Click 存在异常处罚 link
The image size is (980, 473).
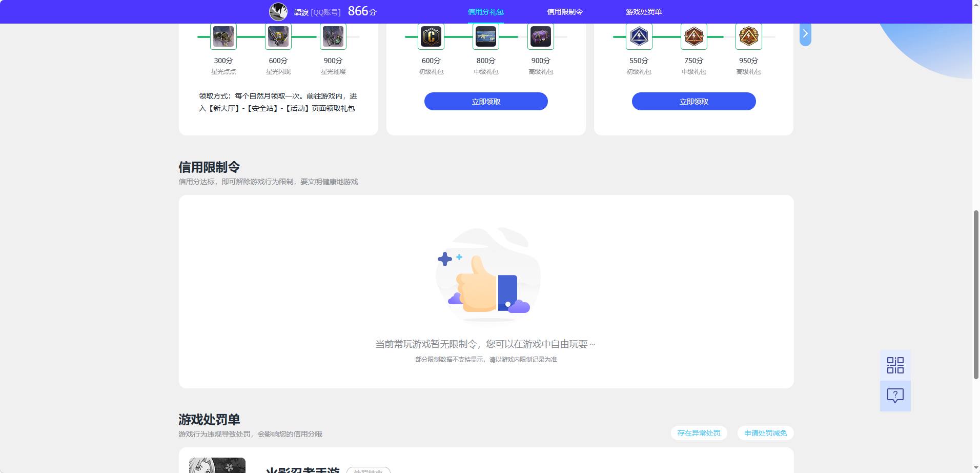click(x=699, y=433)
